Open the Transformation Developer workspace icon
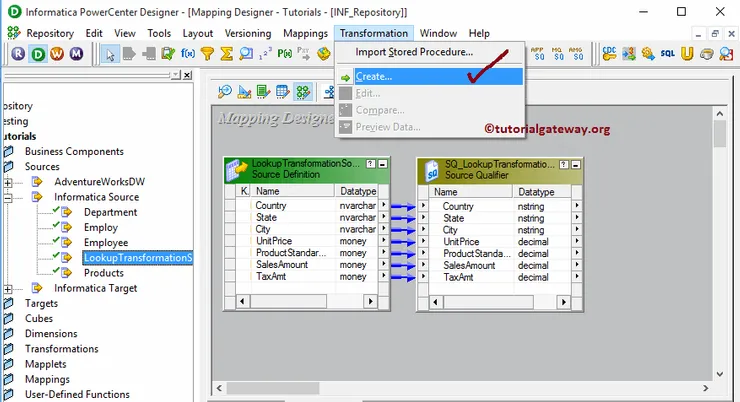The width and height of the screenshot is (740, 402). pos(263,92)
